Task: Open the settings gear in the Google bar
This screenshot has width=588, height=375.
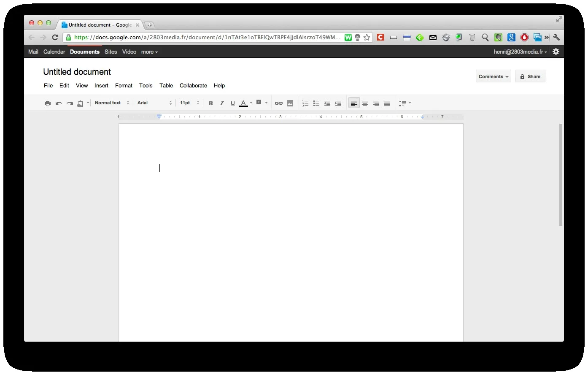Action: (556, 52)
